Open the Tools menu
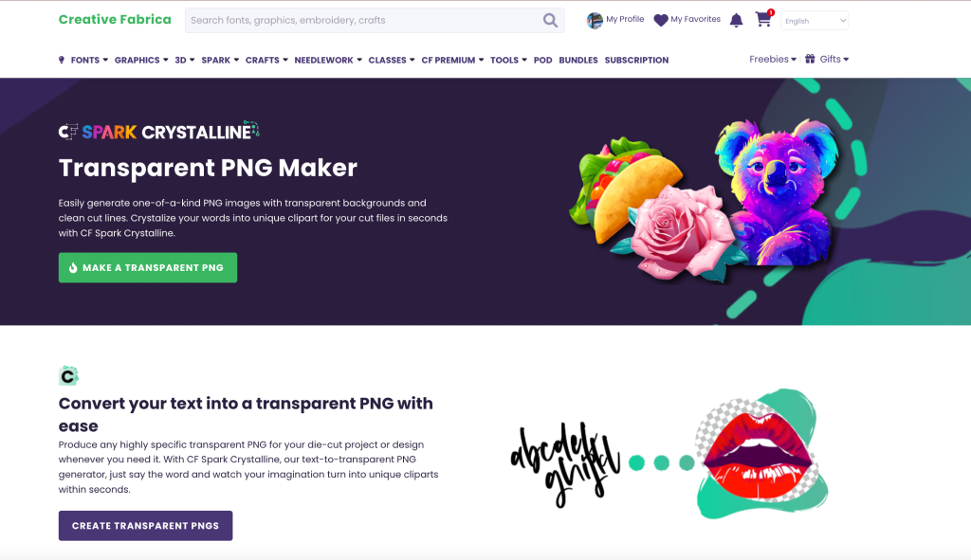 [508, 60]
